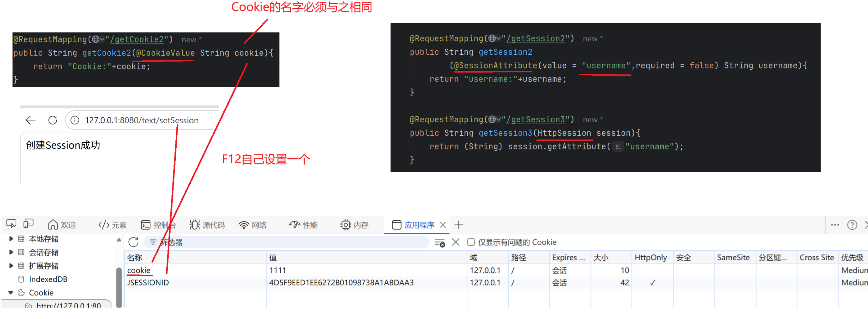
Task: Open the globe dropdown beside /getSession2
Action: [x=494, y=38]
